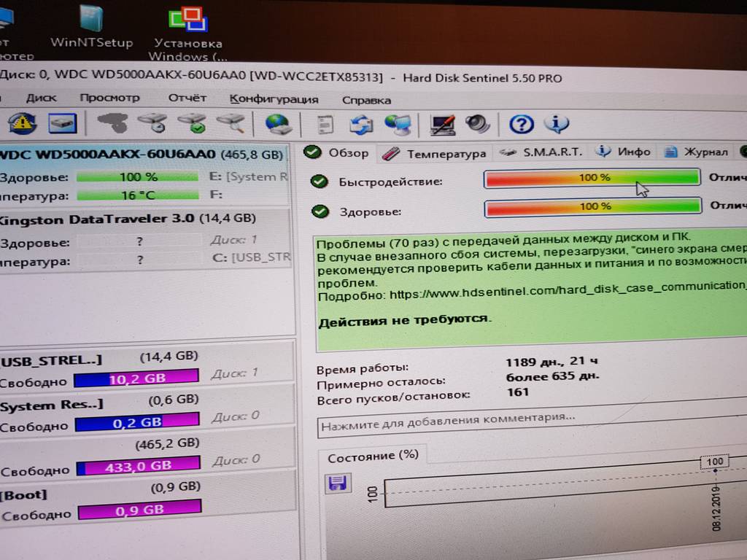Click the globe with disk toolbar icon
The height and width of the screenshot is (560, 747).
278,124
